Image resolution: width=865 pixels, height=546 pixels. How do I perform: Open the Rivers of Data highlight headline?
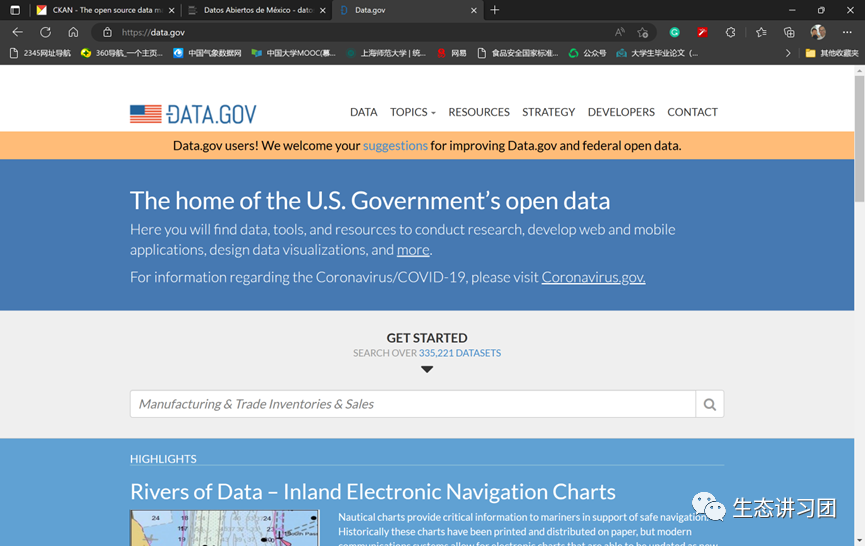pyautogui.click(x=372, y=491)
